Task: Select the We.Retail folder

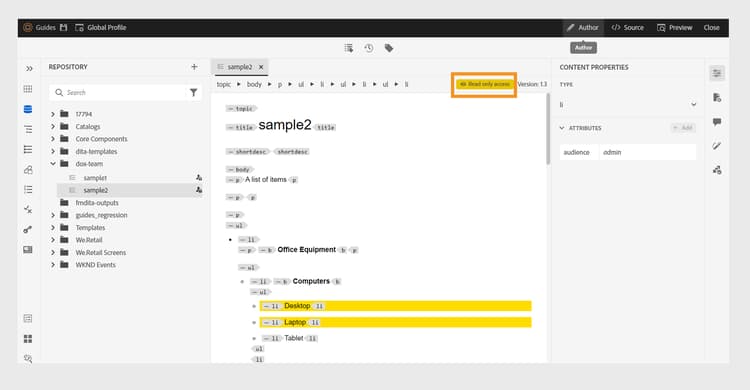Action: [88, 240]
